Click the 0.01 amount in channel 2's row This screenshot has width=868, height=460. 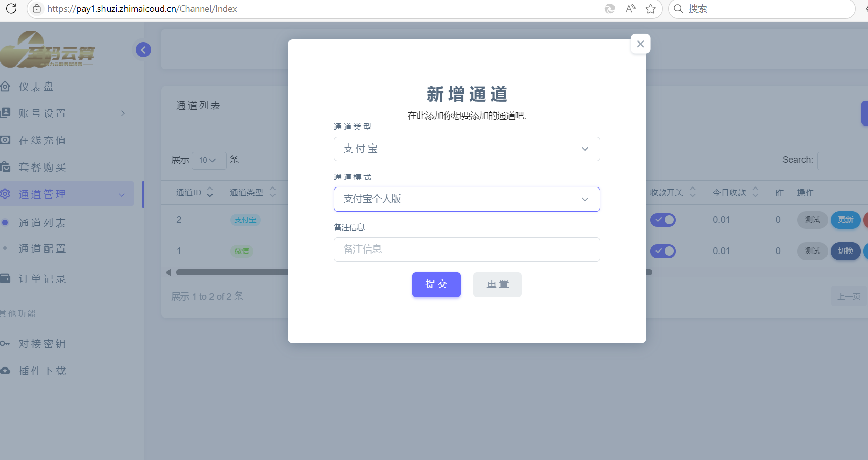[x=721, y=220]
